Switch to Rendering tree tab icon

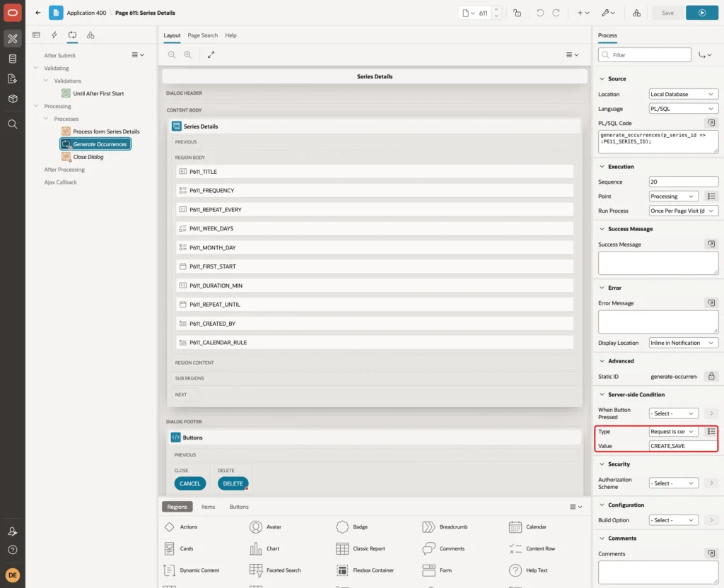(36, 35)
